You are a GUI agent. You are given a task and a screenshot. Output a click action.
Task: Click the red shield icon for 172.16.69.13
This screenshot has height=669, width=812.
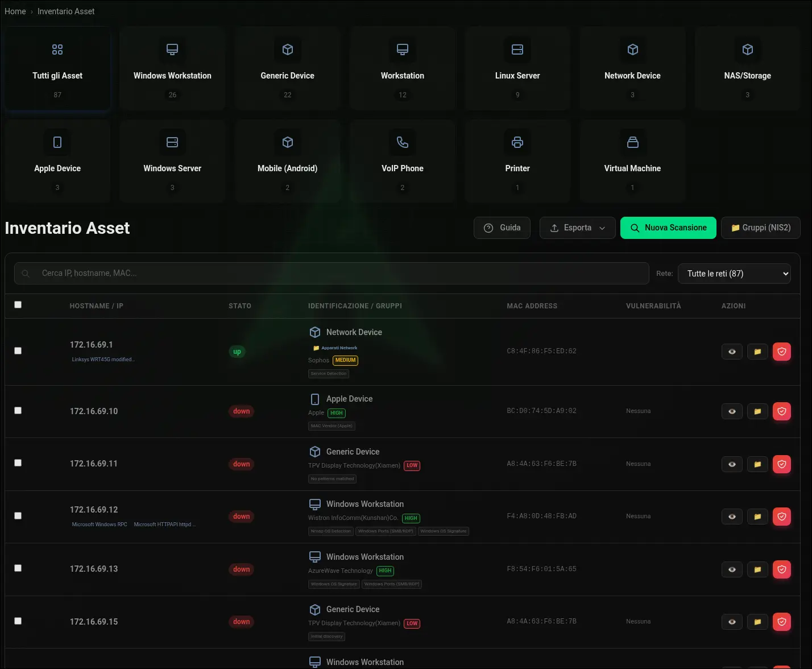pos(782,569)
